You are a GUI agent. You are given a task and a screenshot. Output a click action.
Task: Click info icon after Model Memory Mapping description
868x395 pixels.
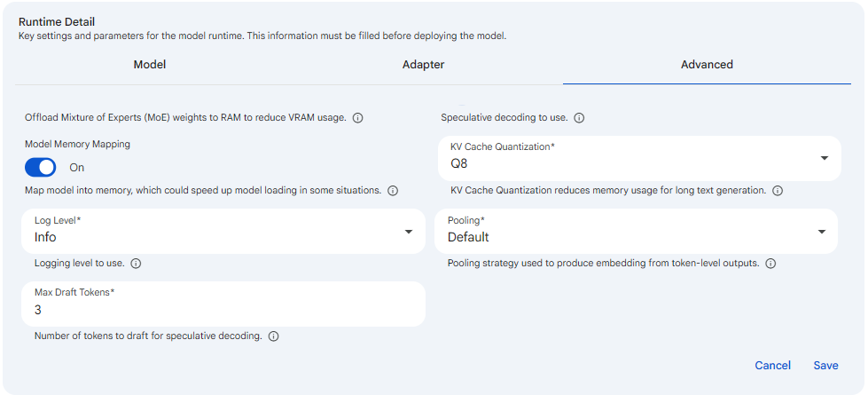[x=393, y=191]
